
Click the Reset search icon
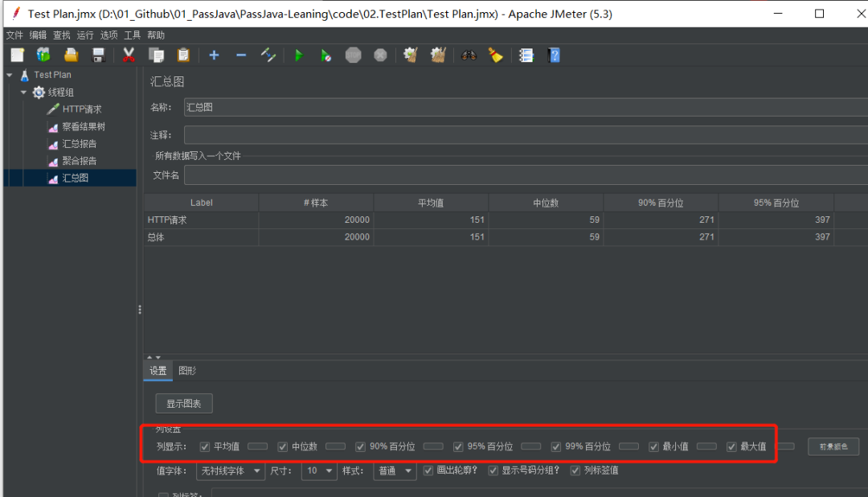click(x=495, y=55)
